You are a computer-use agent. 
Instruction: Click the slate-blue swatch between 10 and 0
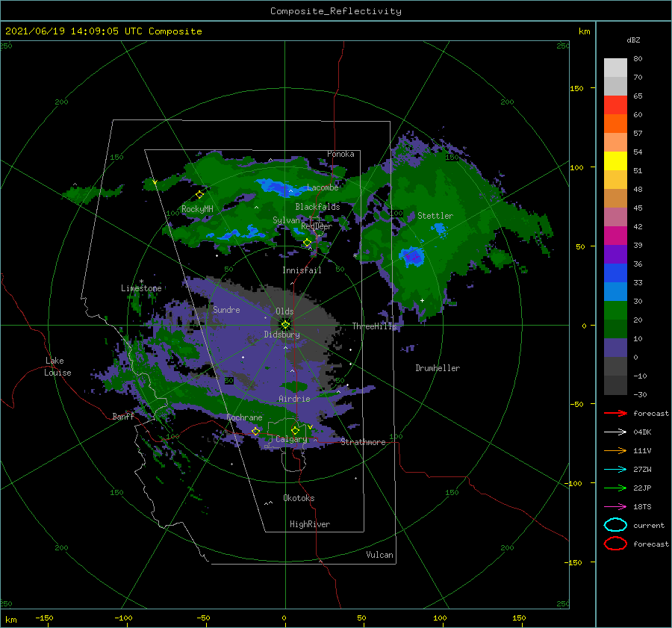pyautogui.click(x=615, y=348)
